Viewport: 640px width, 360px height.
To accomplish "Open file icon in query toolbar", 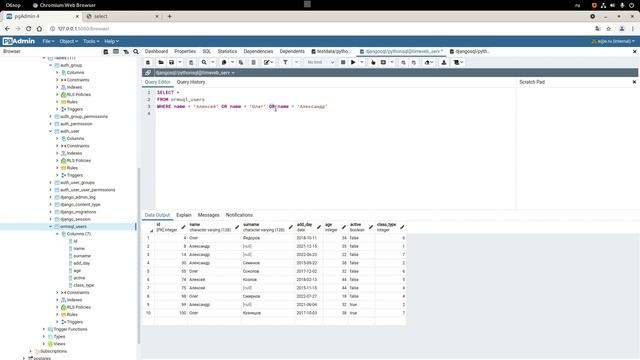I will click(161, 62).
